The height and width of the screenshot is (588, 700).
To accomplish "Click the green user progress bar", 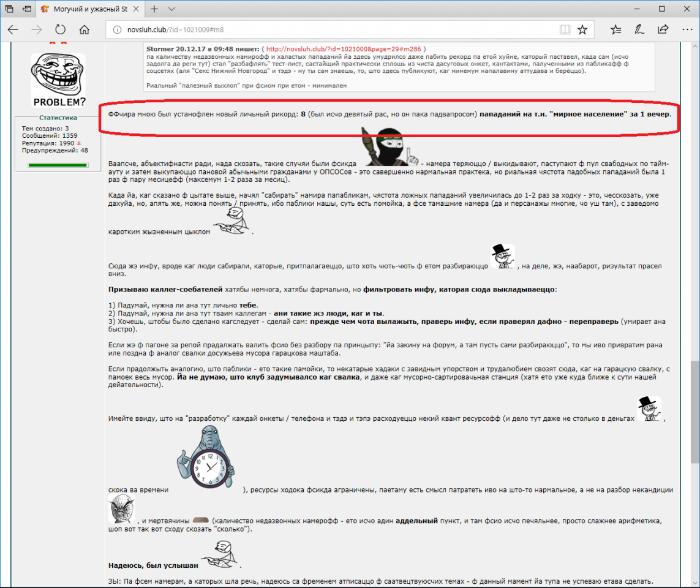I will tap(58, 165).
